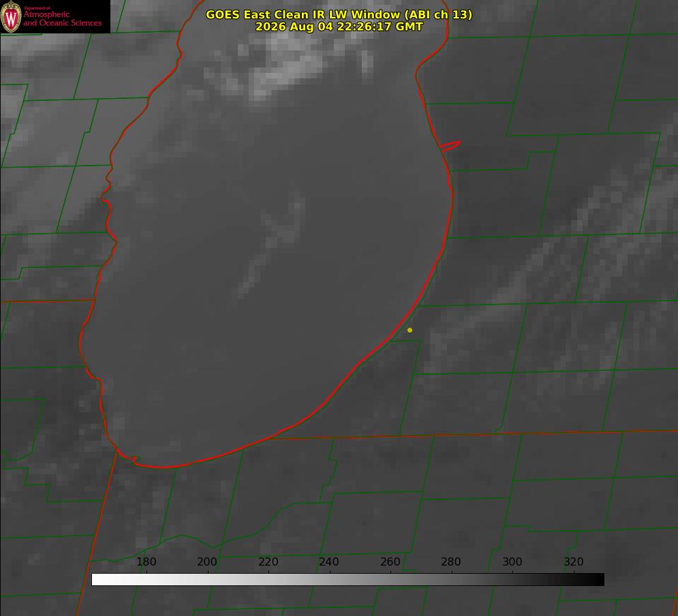The height and width of the screenshot is (616, 678).
Task: Select the 220 temperature scale label
Action: pos(268,561)
